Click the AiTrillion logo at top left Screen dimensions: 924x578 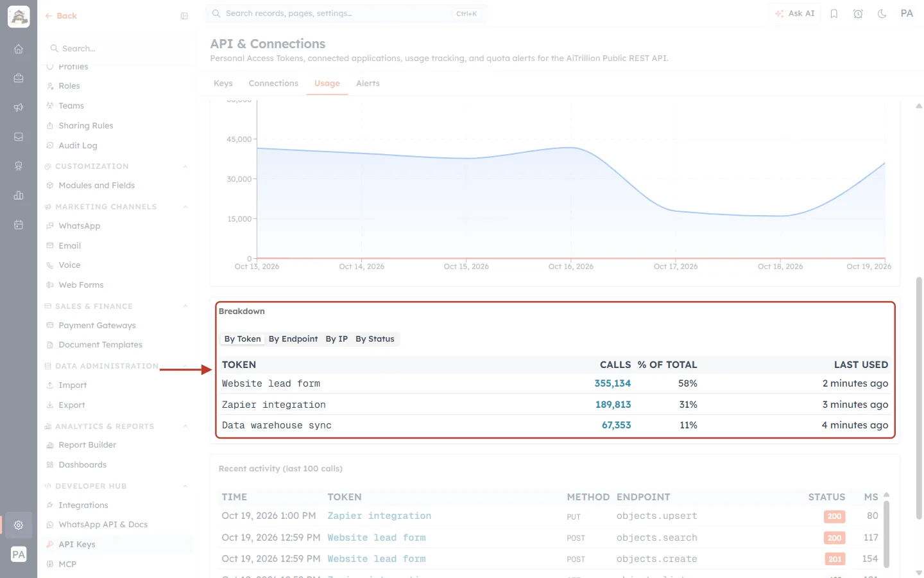coord(19,17)
